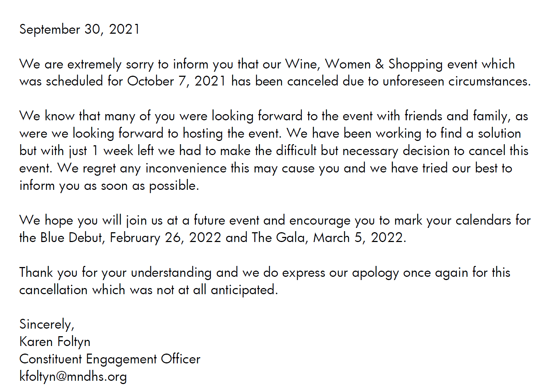This screenshot has height=392, width=556.
Task: Click the Constituent Engagement Officer title
Action: point(110,359)
